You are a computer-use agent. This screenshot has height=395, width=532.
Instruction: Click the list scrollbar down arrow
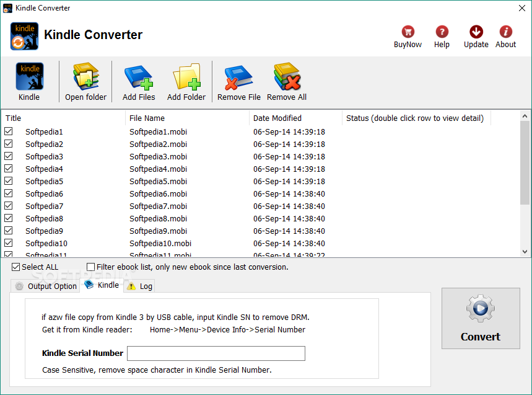tap(525, 252)
